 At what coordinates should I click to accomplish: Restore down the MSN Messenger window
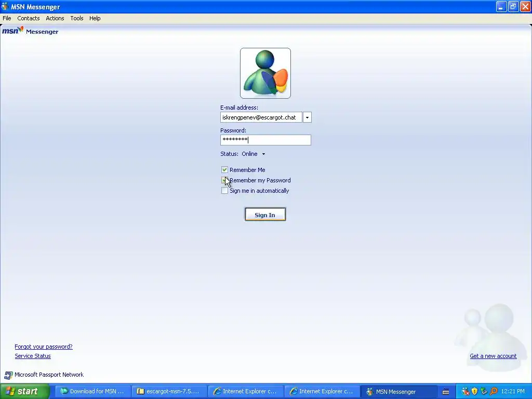tap(513, 6)
